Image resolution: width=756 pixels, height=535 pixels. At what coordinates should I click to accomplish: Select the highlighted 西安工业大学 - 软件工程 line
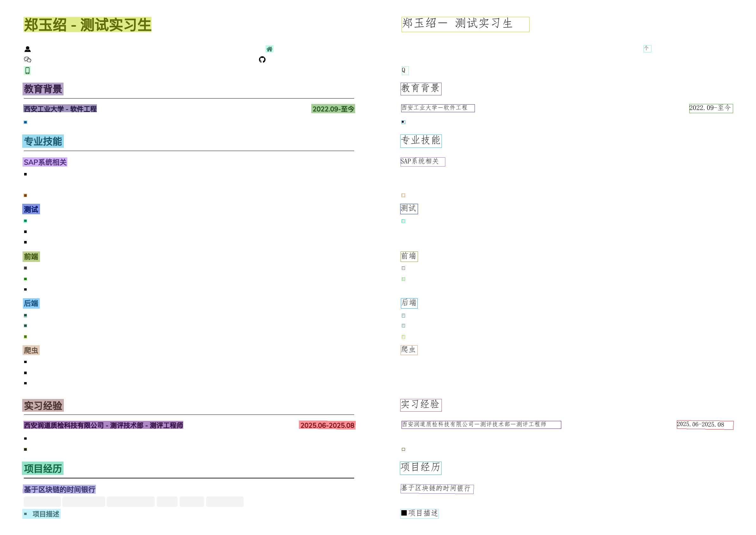click(60, 109)
